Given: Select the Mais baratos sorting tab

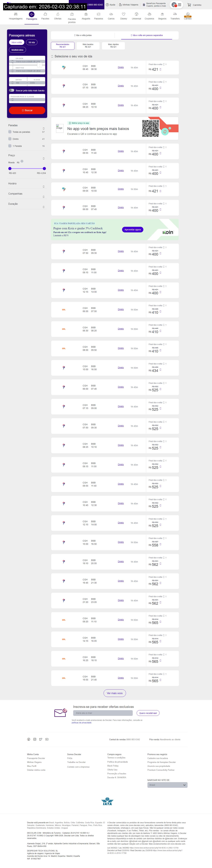Looking at the screenshot, I should tap(88, 46).
